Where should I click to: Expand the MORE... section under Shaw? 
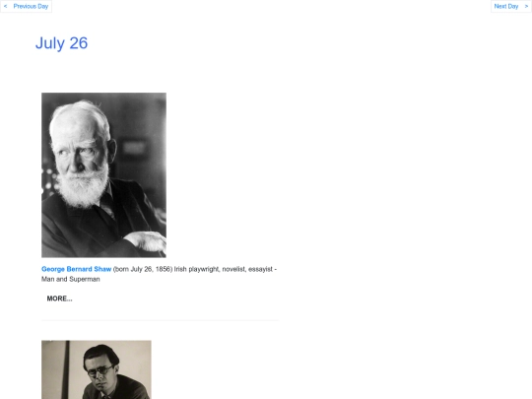pos(59,299)
